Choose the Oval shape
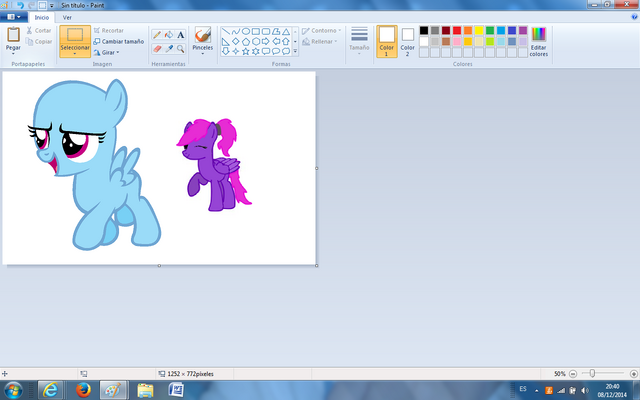This screenshot has width=640, height=400. [246, 31]
